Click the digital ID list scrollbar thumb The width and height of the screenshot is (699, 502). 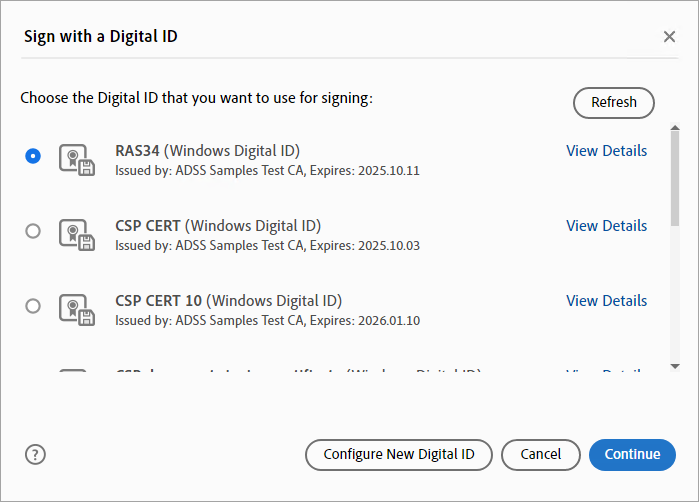click(675, 180)
